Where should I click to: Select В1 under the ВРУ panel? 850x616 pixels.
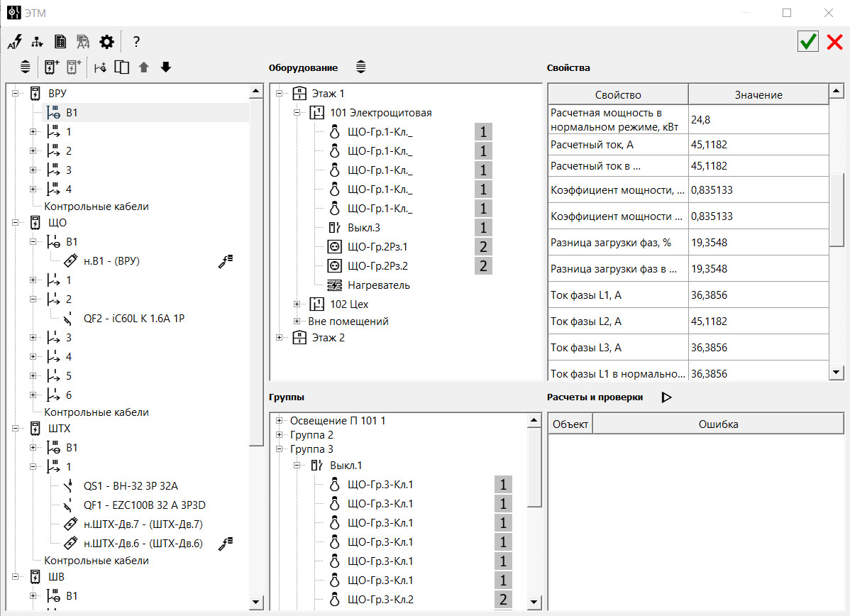pyautogui.click(x=72, y=113)
